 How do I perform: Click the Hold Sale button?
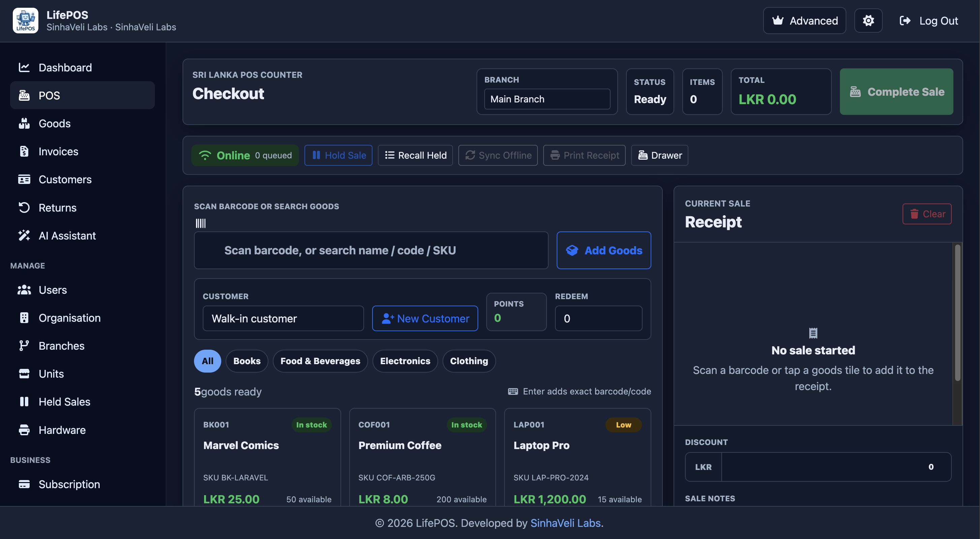338,155
